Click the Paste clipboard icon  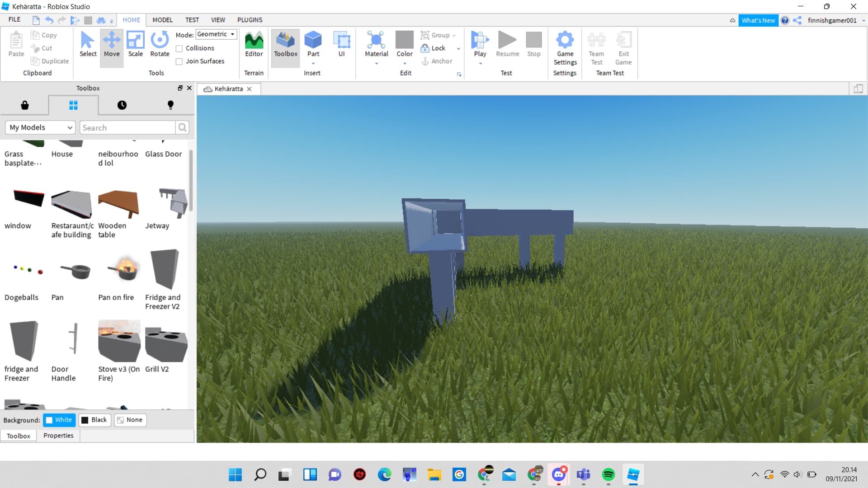tap(16, 44)
